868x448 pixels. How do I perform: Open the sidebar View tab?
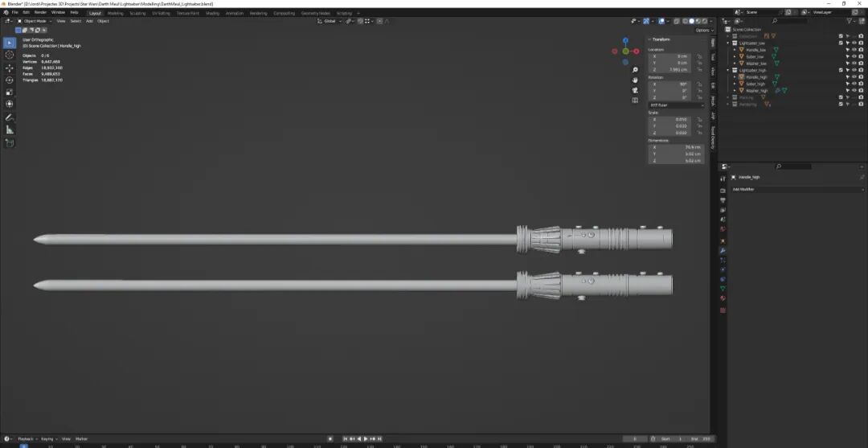coord(712,72)
